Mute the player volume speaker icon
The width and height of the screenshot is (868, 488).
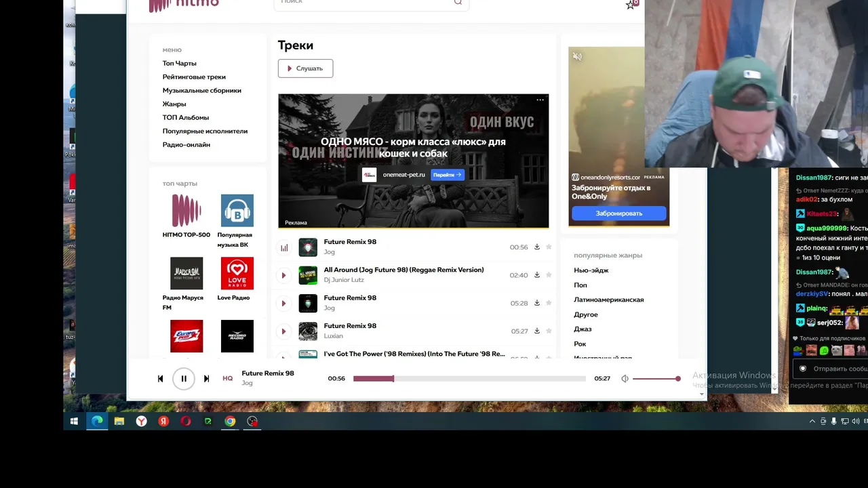[625, 379]
